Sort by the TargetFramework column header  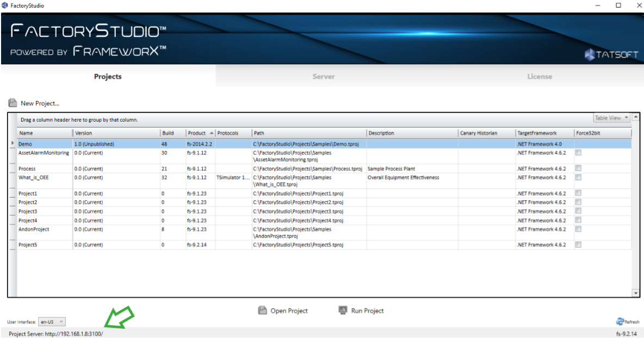[x=545, y=133]
